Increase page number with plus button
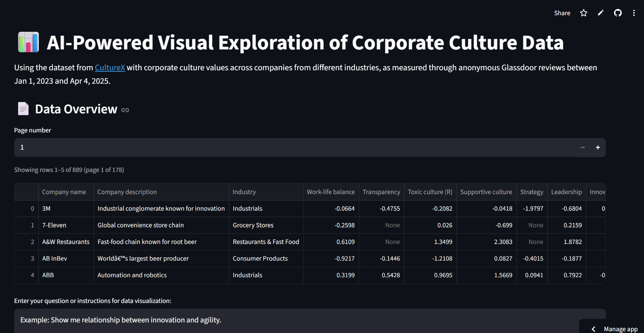Screen dimensions: 644x333 click(x=598, y=148)
